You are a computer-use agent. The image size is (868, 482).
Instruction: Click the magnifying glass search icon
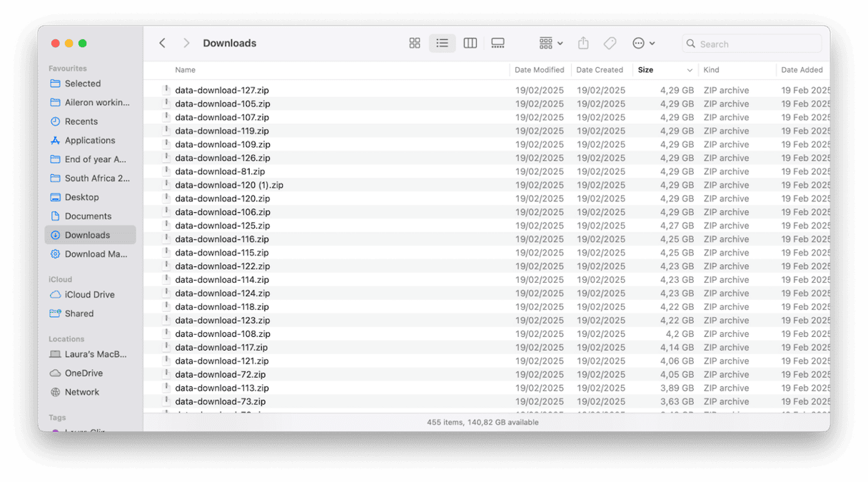(691, 44)
